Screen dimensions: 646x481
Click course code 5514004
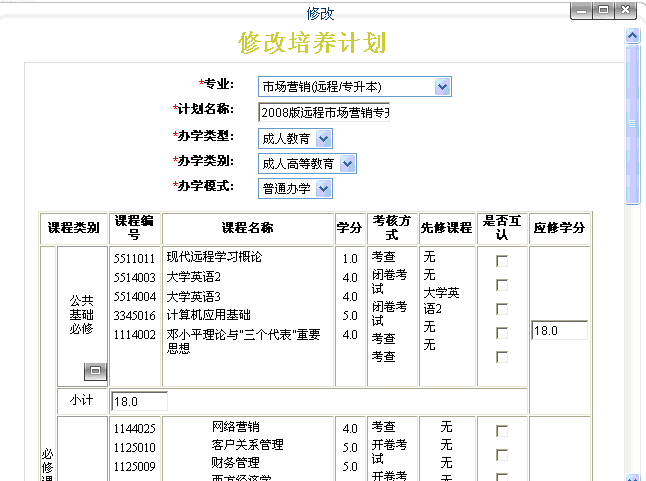(x=134, y=297)
